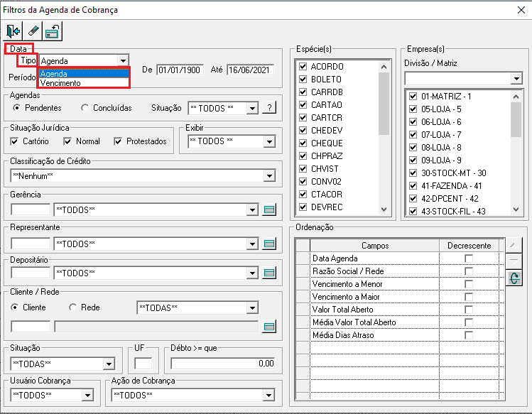Viewport: 532px width, 414px height.
Task: Click the Decrescente column header
Action: 469,245
